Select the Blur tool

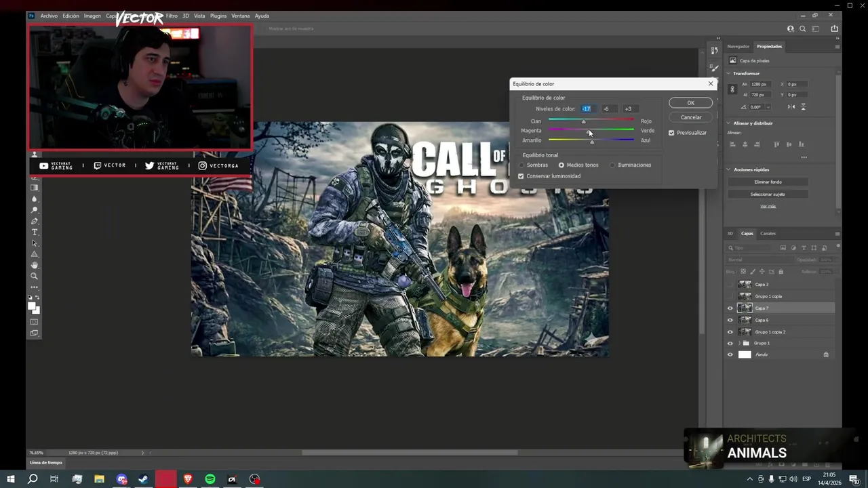[35, 199]
